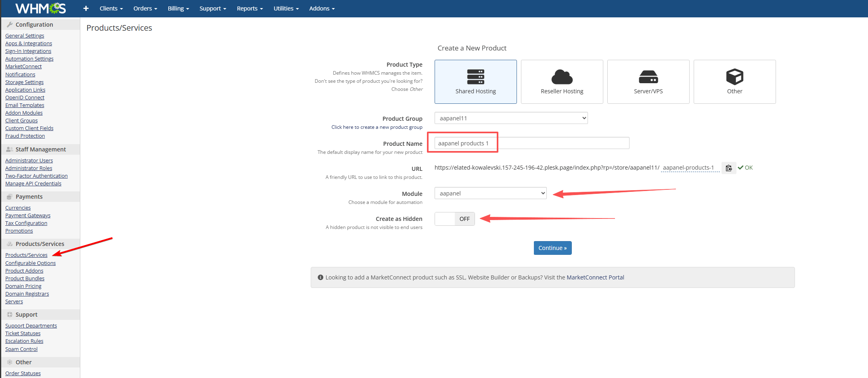Click the Configuration wrench icon
The height and width of the screenshot is (378, 868).
(x=10, y=25)
